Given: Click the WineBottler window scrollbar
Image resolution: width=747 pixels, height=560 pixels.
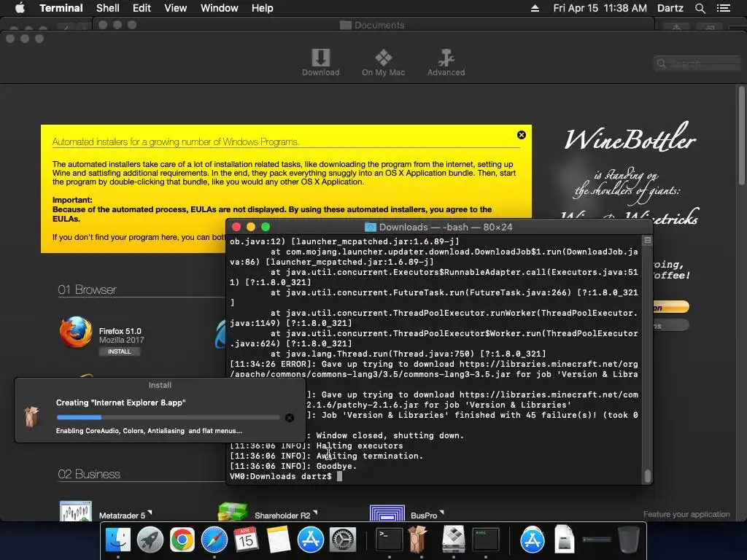Looking at the screenshot, I should 741,136.
